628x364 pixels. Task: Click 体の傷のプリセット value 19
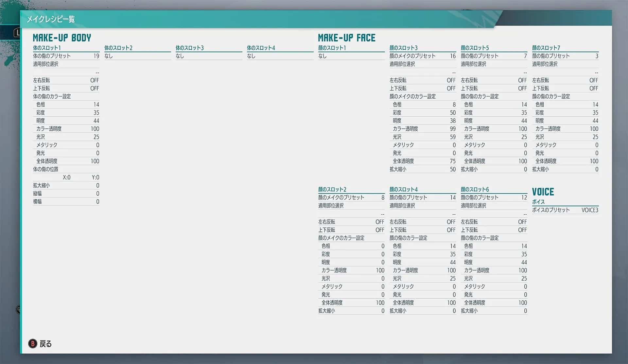[96, 56]
